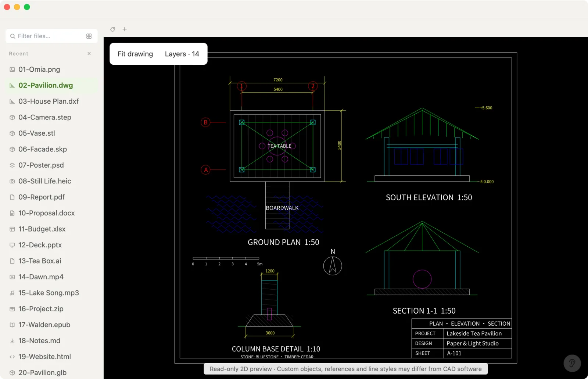The height and width of the screenshot is (379, 588).
Task: Add a new tab with the plus icon
Action: click(x=125, y=29)
